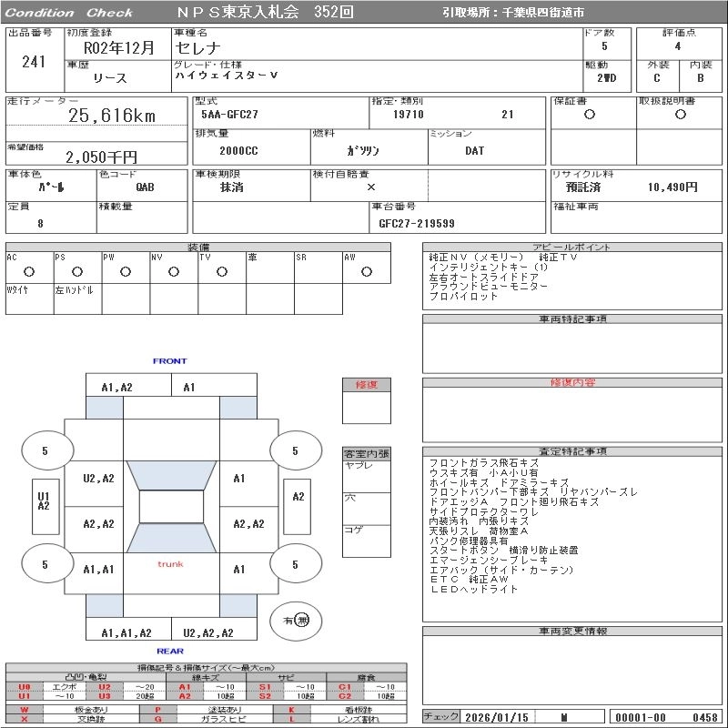Select the red '修復' box header
Image resolution: width=728 pixels, height=728 pixels.
pyautogui.click(x=367, y=385)
